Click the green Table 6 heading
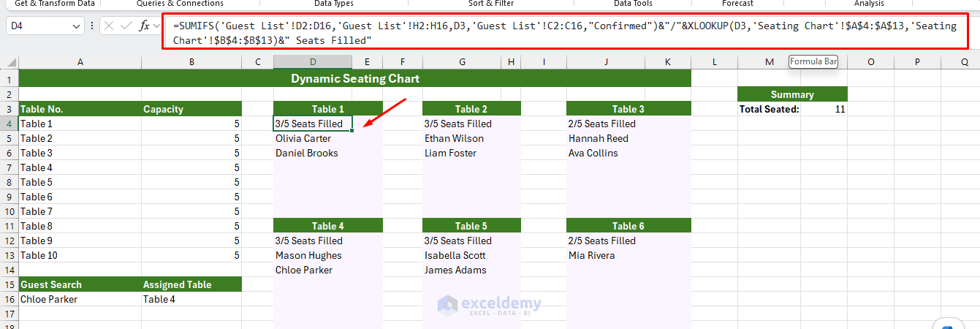Viewport: 980px width, 329px height. [x=628, y=227]
